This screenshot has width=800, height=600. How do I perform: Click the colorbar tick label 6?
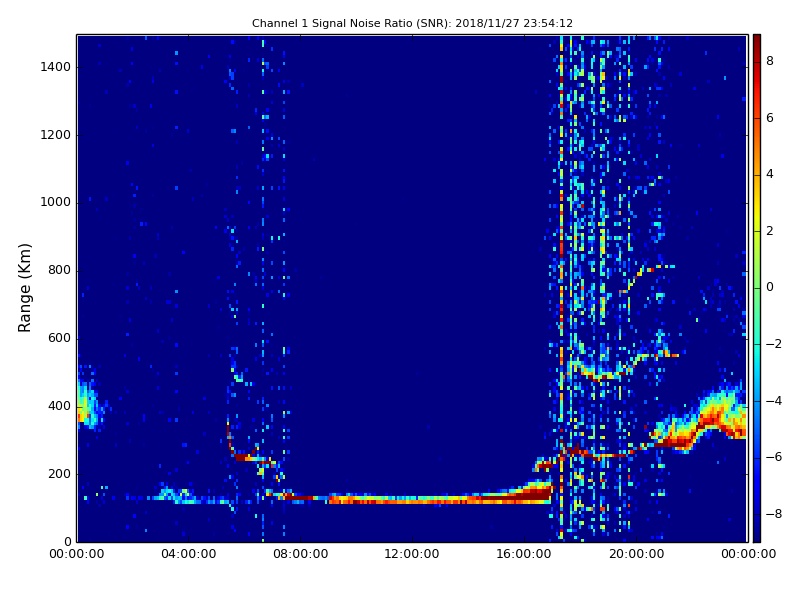pos(770,118)
